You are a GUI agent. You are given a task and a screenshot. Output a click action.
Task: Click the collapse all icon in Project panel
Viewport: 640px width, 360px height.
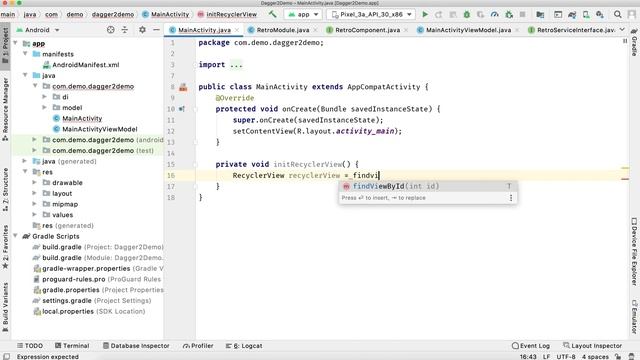point(124,30)
